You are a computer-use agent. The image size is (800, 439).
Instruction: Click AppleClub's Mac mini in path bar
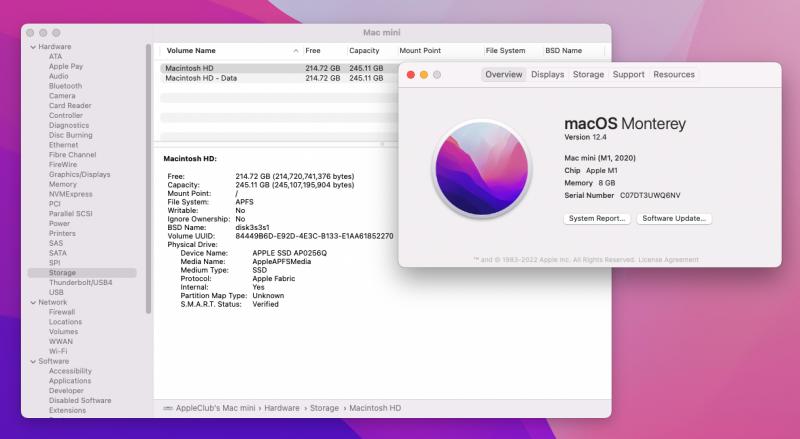[x=215, y=408]
